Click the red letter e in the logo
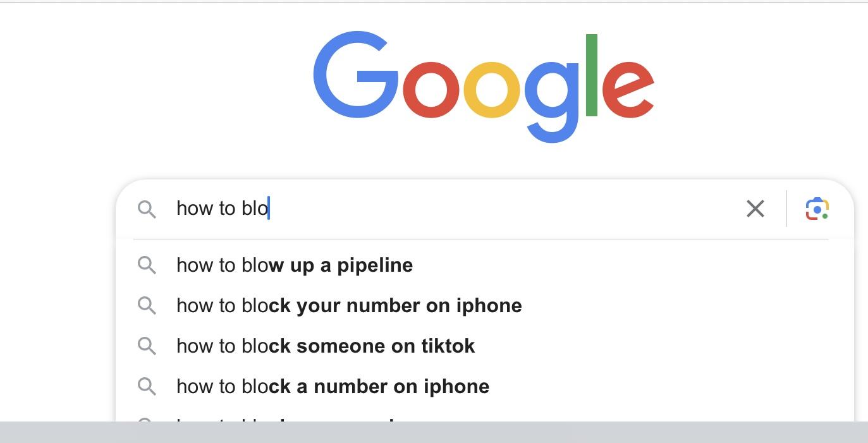This screenshot has height=443, width=868. (x=628, y=88)
